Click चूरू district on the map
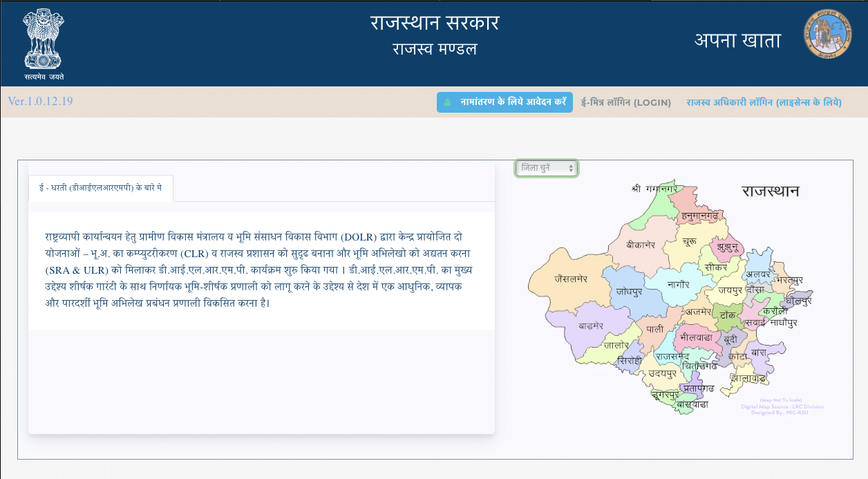868x479 pixels. (689, 243)
